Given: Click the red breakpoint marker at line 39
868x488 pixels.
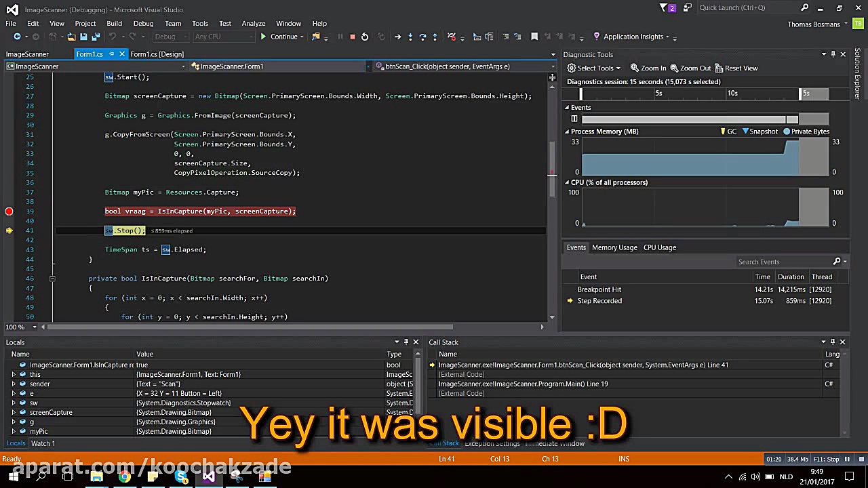Looking at the screenshot, I should (x=9, y=211).
